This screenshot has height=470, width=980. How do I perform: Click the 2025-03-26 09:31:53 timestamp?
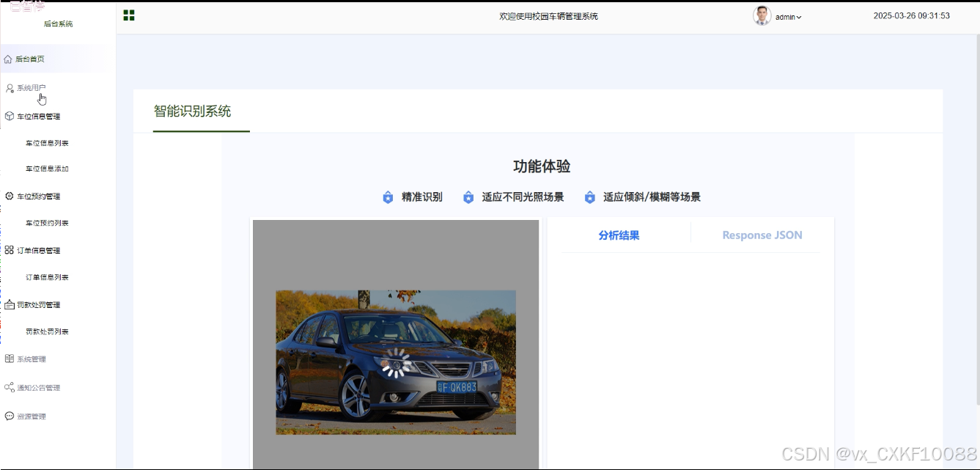click(912, 15)
